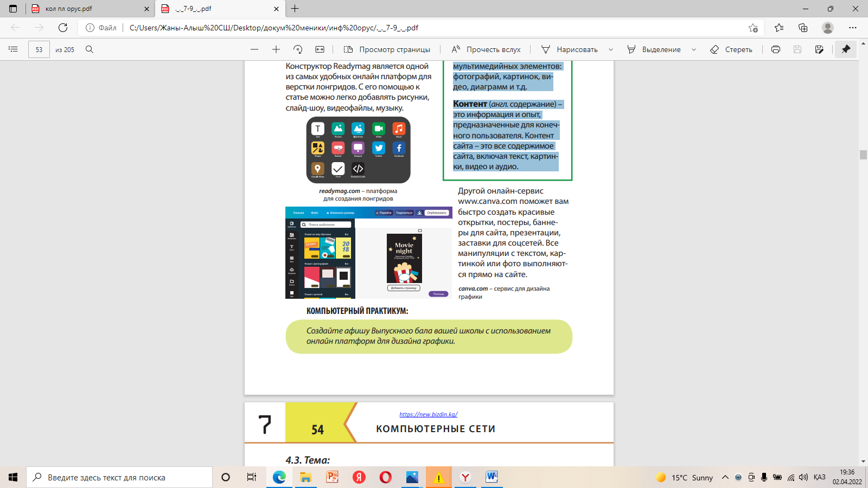868x488 pixels.
Task: Rotate the PDF page
Action: pos(298,49)
